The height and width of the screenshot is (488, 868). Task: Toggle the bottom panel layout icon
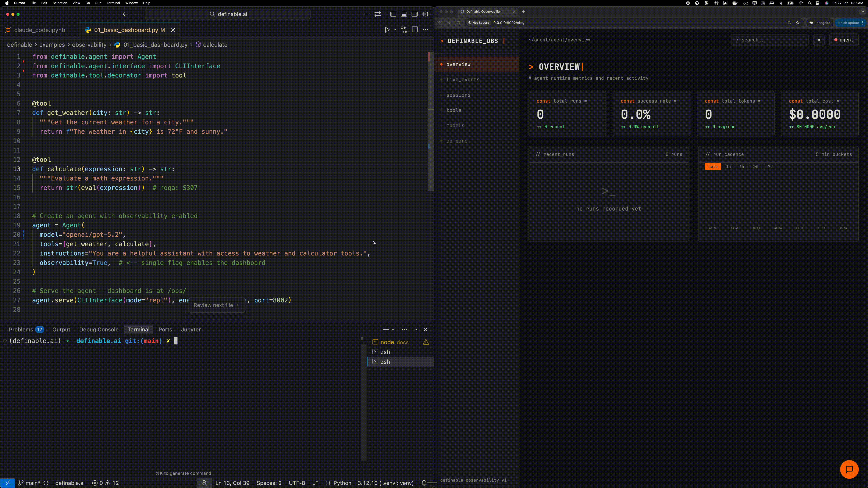click(x=404, y=14)
